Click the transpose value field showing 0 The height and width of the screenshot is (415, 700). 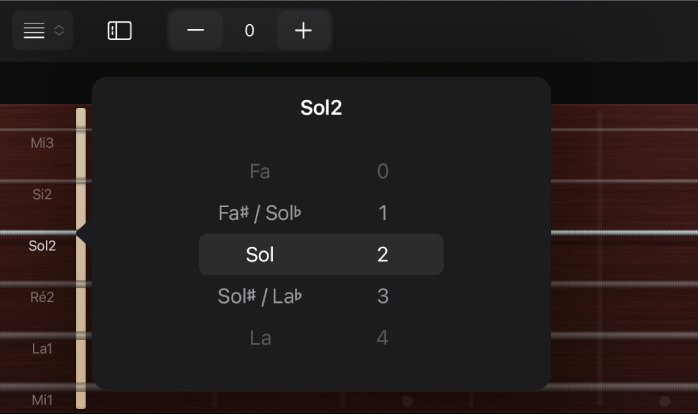(x=249, y=30)
